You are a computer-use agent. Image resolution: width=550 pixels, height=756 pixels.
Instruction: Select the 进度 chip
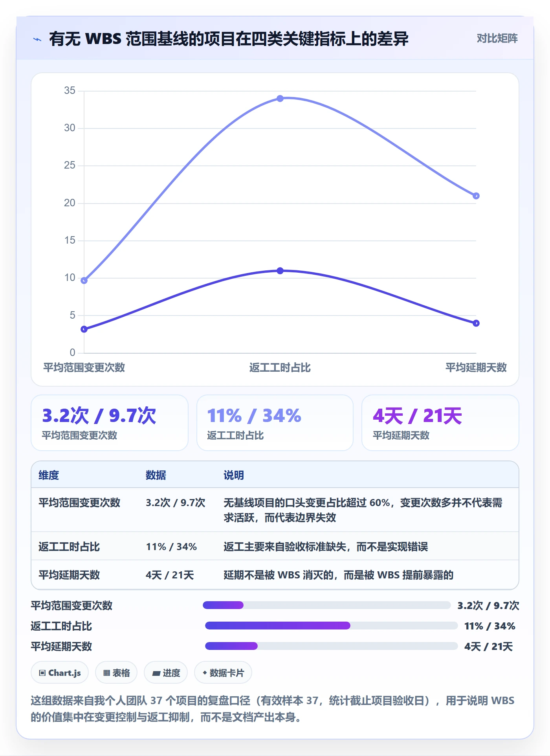pos(166,673)
